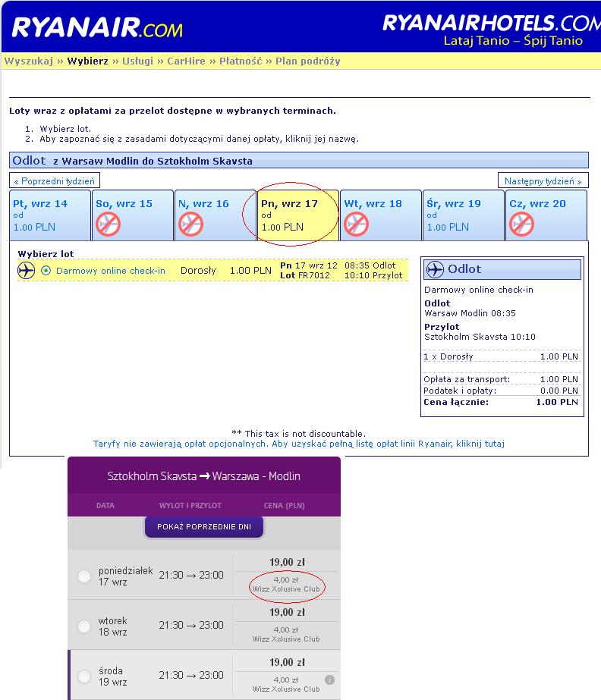Screen dimensions: 601x700
Task: Click the 19,00 zł price for środa 19 wrz
Action: pyautogui.click(x=287, y=662)
